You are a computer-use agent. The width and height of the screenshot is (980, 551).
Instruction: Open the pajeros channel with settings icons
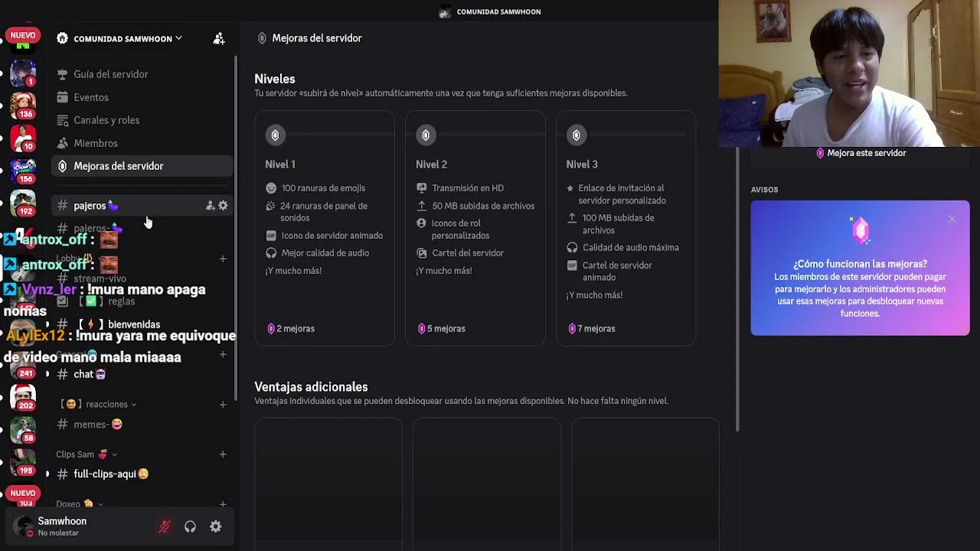tap(142, 205)
